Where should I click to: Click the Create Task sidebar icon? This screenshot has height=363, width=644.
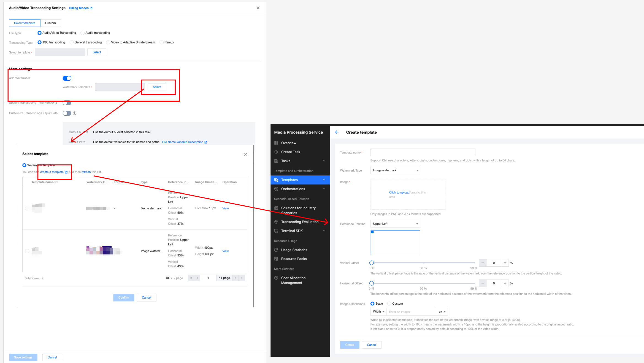point(276,152)
